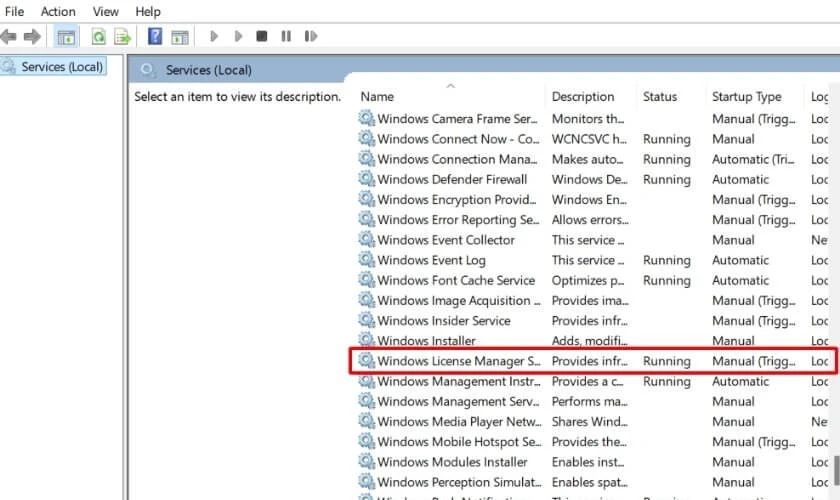Click the 'Shares Wind...' description cell

click(590, 422)
